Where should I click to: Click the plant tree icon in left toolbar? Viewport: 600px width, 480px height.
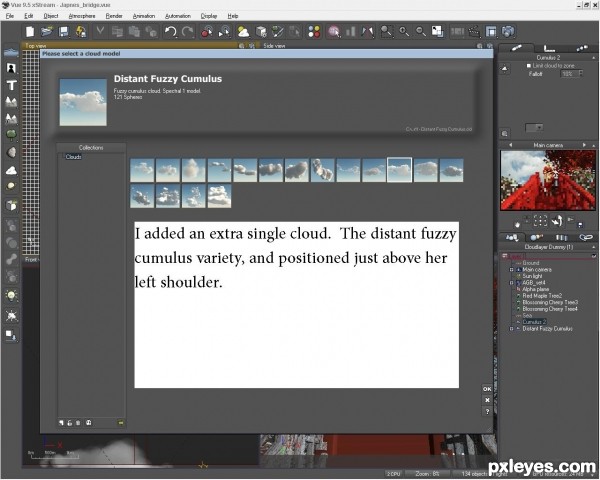11,135
